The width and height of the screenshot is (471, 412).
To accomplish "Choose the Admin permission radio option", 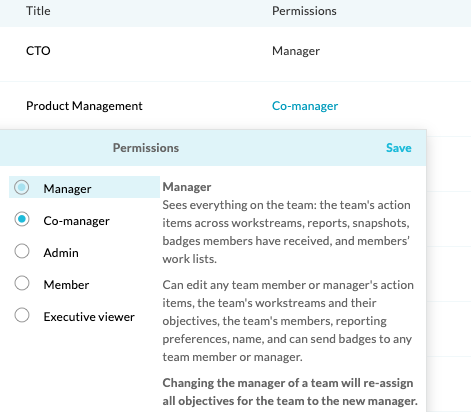I will coord(22,251).
